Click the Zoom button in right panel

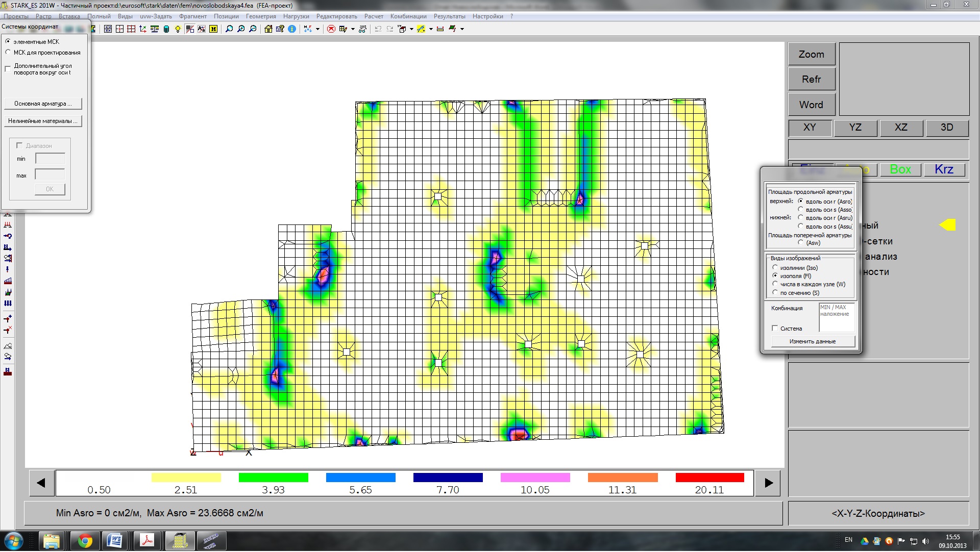(812, 54)
